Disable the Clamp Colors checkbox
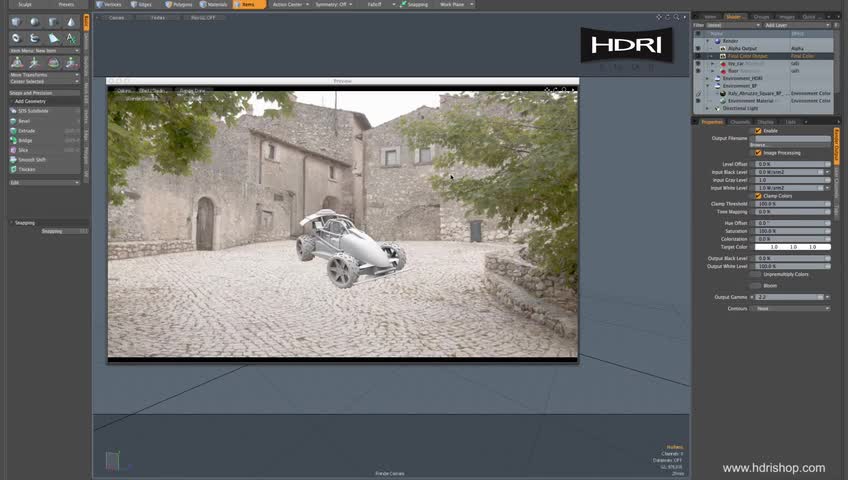This screenshot has width=848, height=480. point(759,196)
